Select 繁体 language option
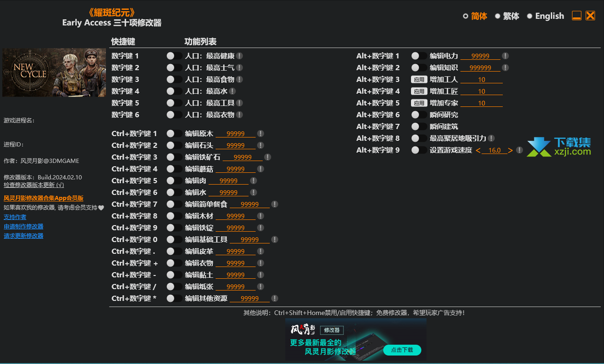Image resolution: width=604 pixels, height=364 pixels. pyautogui.click(x=507, y=16)
